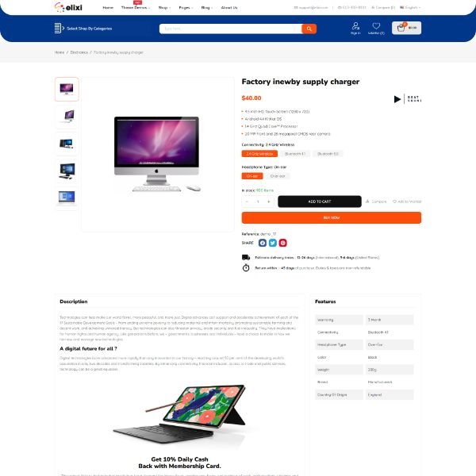Open the English language dropdown

pyautogui.click(x=410, y=8)
